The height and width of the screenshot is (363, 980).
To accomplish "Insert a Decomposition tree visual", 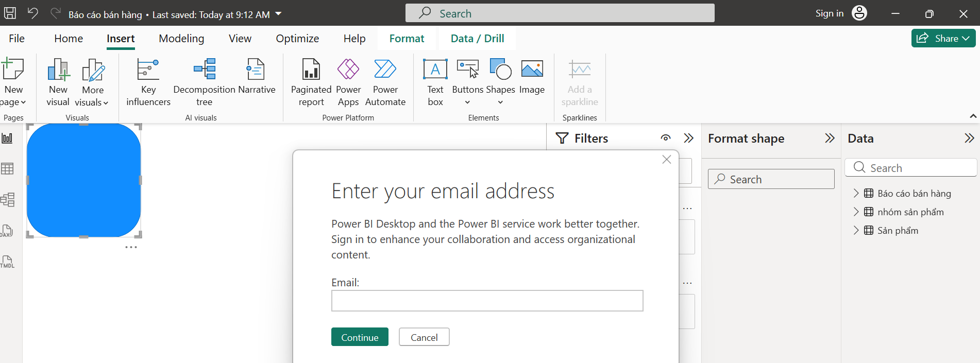I will (204, 82).
